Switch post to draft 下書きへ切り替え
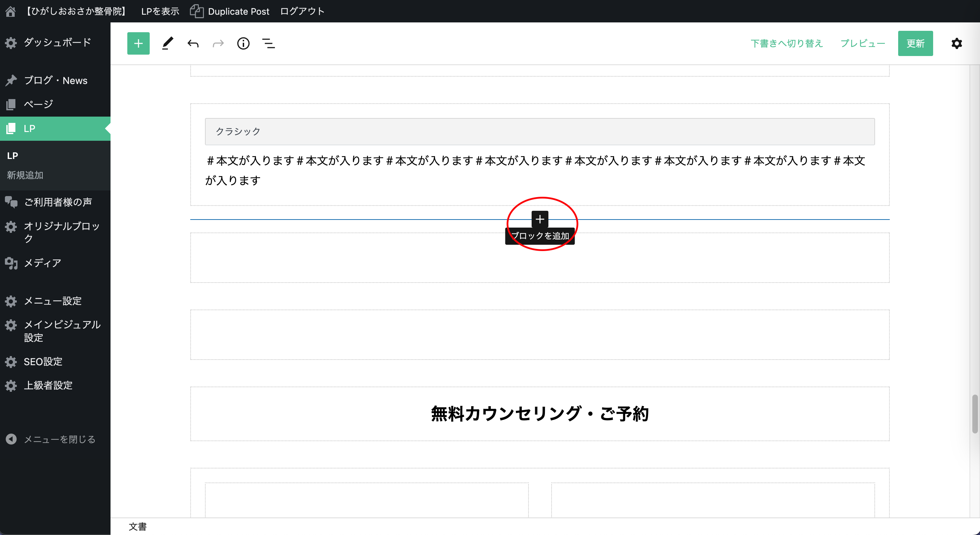Screen dimensions: 980x535 [x=786, y=43]
